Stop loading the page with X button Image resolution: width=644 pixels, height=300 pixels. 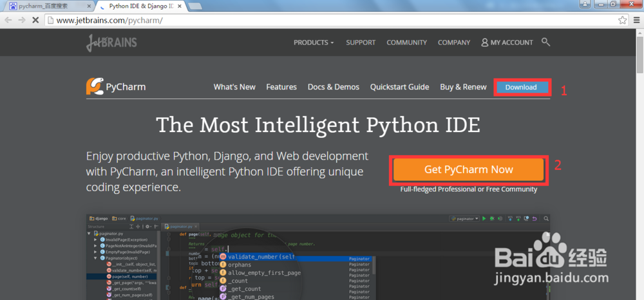(35, 20)
